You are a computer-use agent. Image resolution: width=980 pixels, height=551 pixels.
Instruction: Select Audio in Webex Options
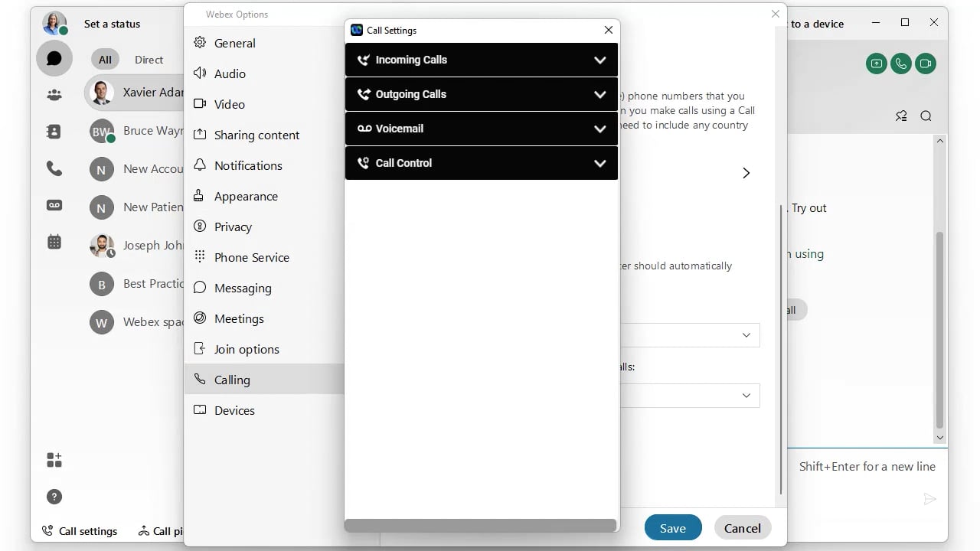(x=264, y=73)
